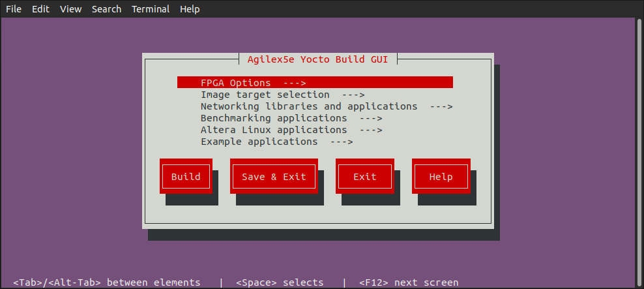The image size is (644, 289).
Task: Click the Save & Exit button
Action: pyautogui.click(x=274, y=176)
